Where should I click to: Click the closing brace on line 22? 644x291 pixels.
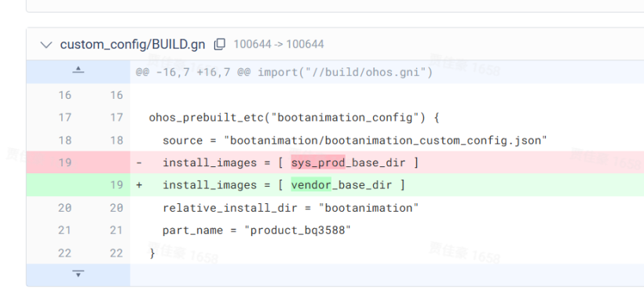(152, 253)
